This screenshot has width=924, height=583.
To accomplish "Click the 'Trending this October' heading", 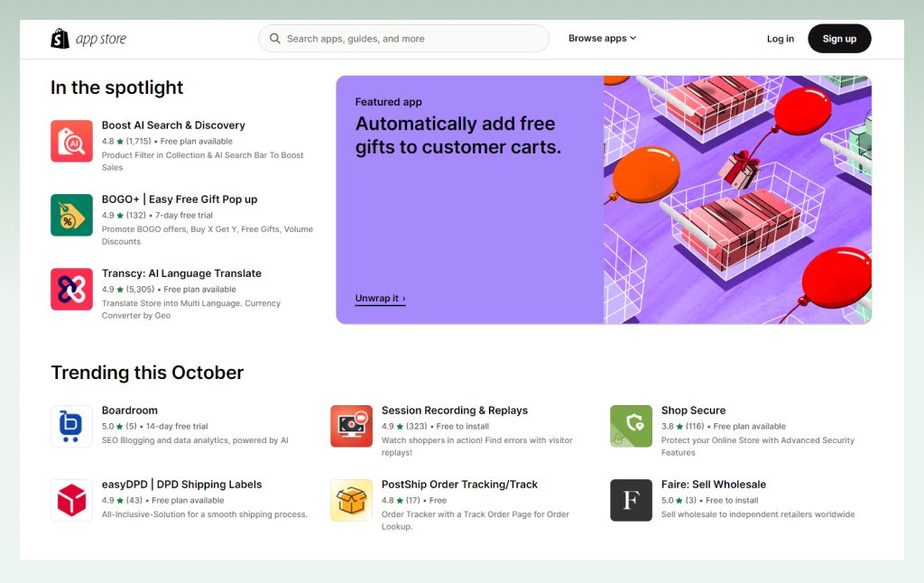I will click(147, 373).
